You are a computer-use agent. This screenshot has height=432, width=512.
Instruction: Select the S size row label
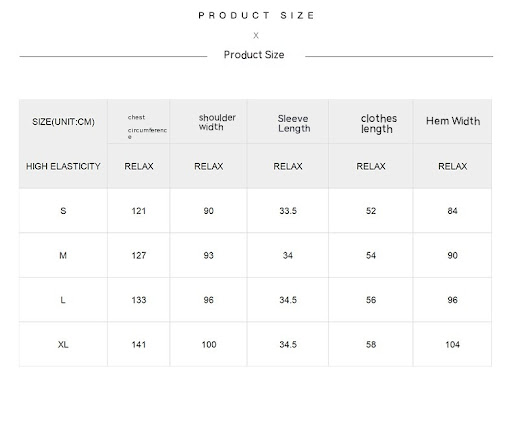click(x=63, y=211)
